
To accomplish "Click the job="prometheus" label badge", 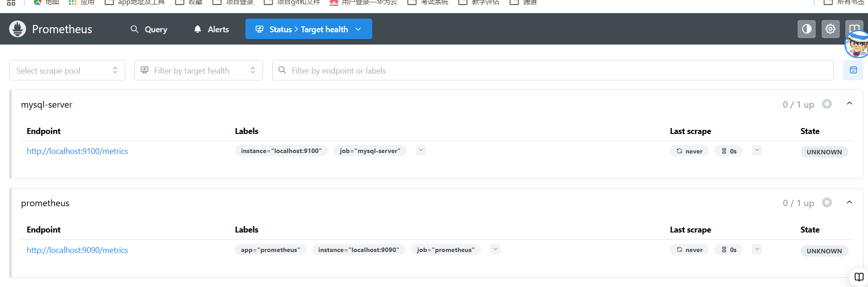I will (446, 250).
